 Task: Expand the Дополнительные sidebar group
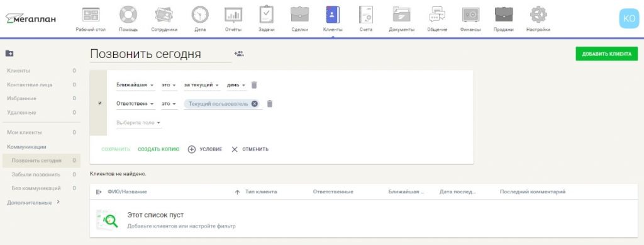pyautogui.click(x=34, y=202)
